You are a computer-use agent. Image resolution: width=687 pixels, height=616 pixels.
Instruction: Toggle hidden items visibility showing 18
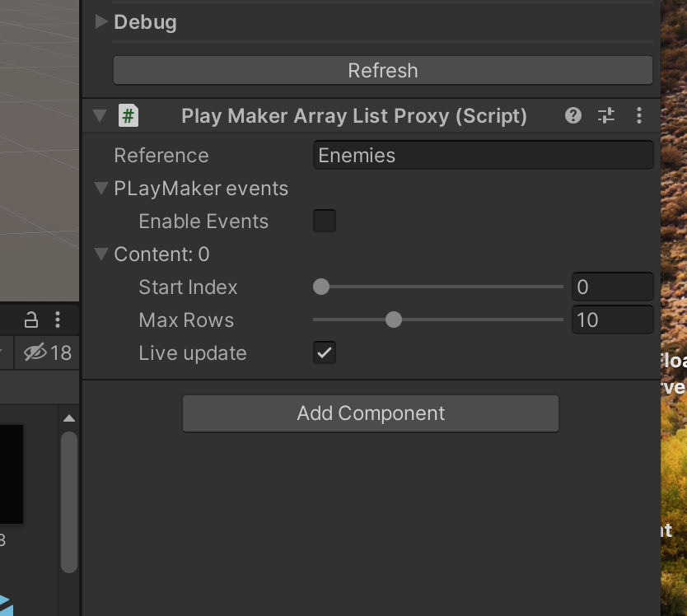pyautogui.click(x=47, y=352)
